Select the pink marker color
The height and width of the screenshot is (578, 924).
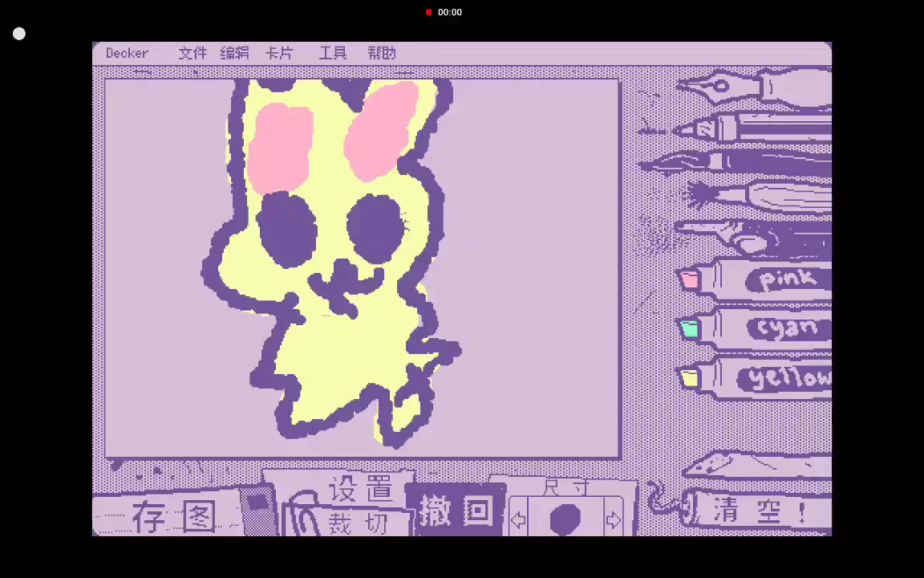pos(754,280)
